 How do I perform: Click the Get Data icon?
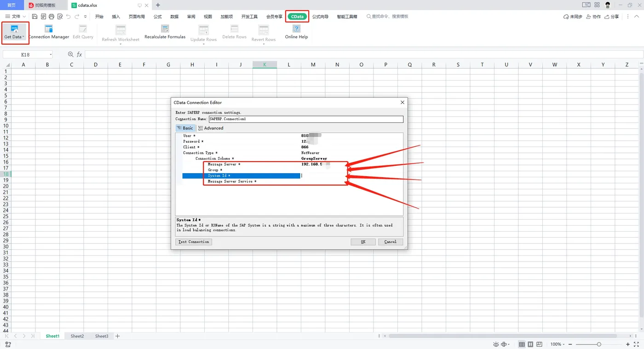[14, 29]
